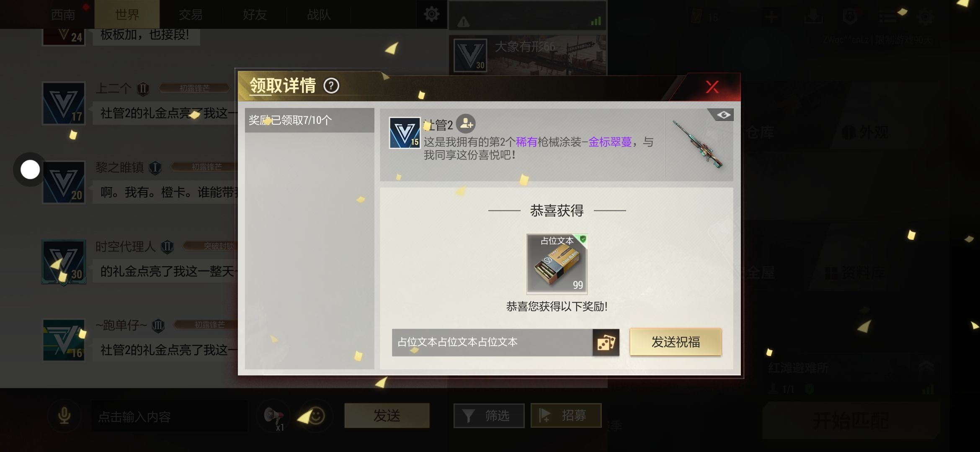
Task: Click the 点击输入内容 chat input box
Action: tap(170, 416)
